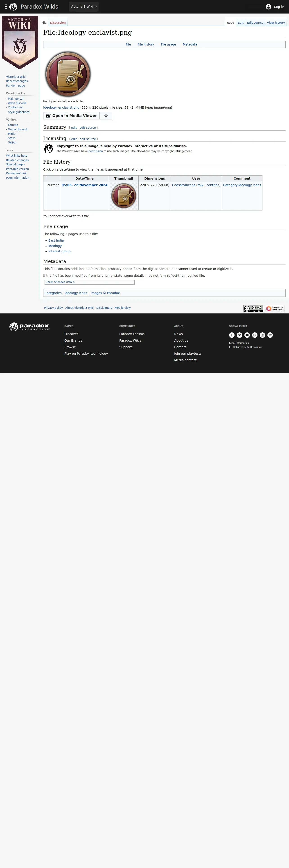This screenshot has height=868, width=289.
Task: Click the user account avatar icon
Action: pyautogui.click(x=269, y=7)
